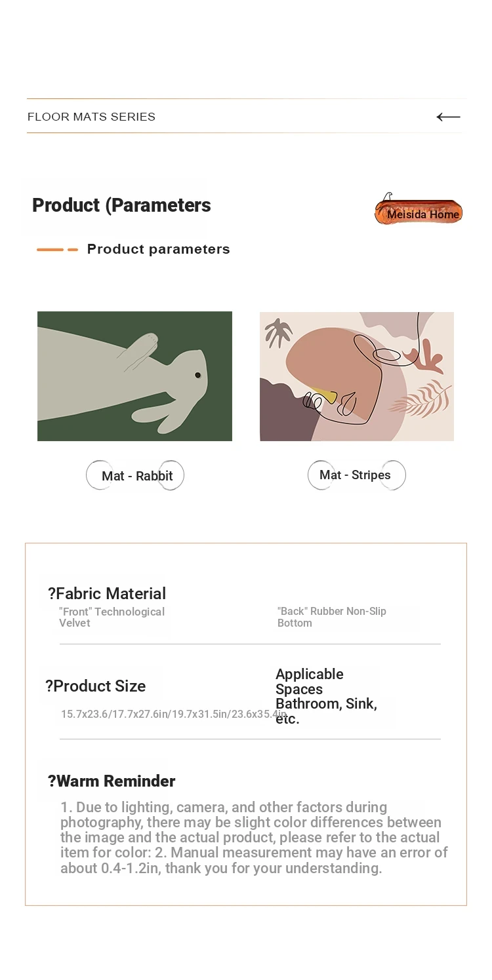Click the Meisida Home brand logo
The width and height of the screenshot is (492, 980).
click(419, 210)
